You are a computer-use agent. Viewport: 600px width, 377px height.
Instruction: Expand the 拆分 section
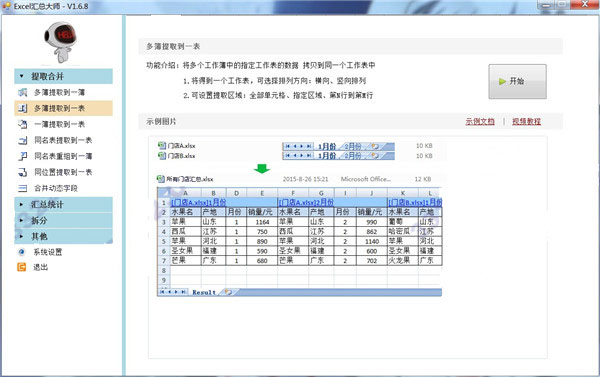(64, 220)
